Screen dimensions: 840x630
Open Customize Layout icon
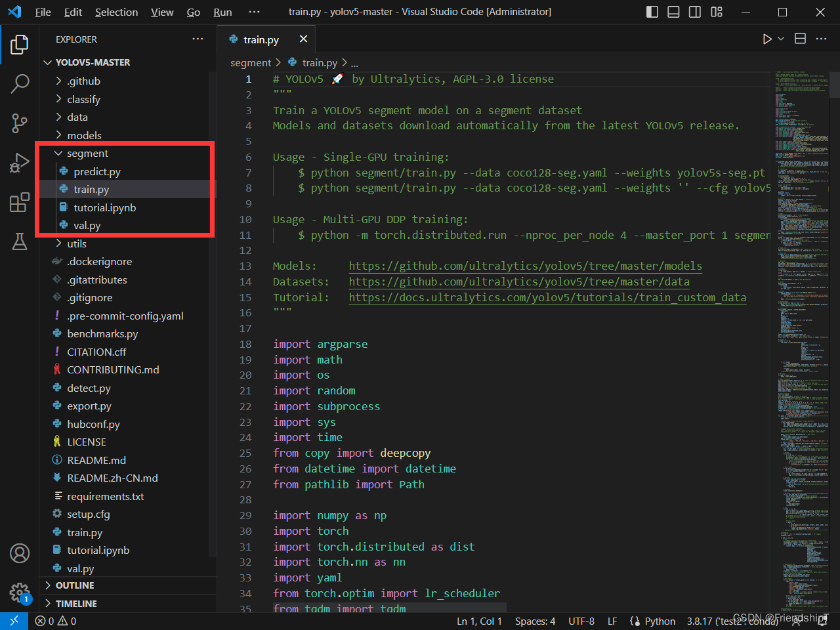pyautogui.click(x=717, y=12)
